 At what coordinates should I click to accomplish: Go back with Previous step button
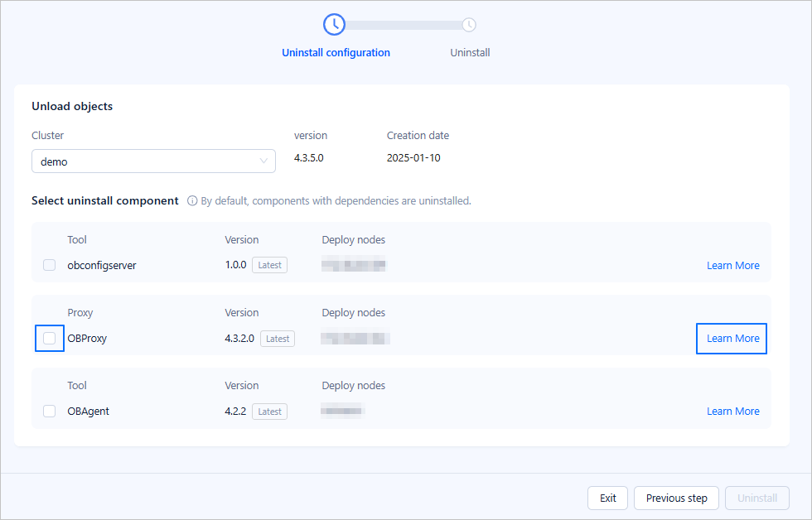[x=676, y=498]
